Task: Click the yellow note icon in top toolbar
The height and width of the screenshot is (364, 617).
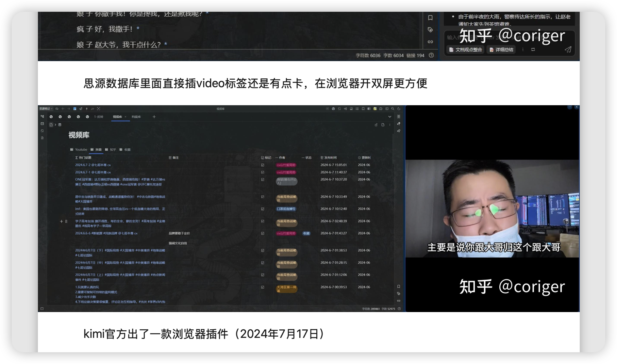Action: [375, 108]
